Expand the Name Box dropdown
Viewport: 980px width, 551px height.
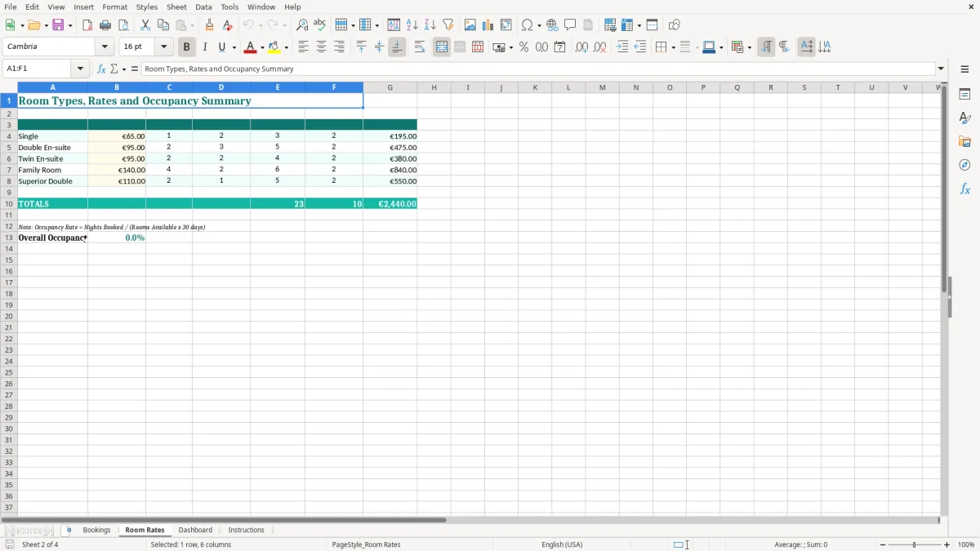coord(81,69)
